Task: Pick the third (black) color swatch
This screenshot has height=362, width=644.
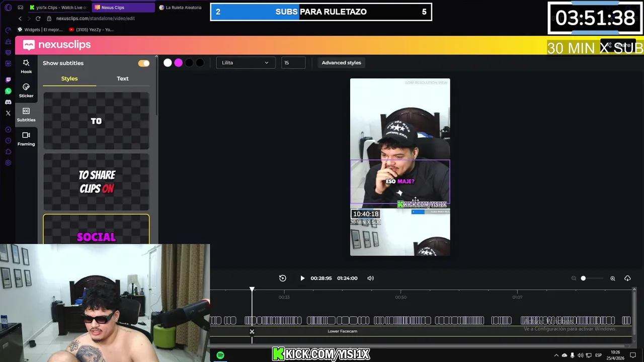Action: (x=189, y=63)
